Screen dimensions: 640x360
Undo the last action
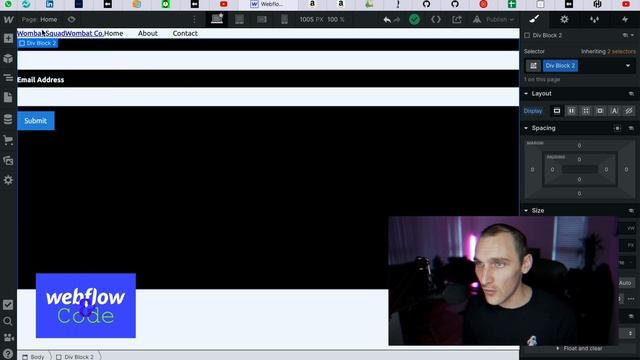(387, 20)
